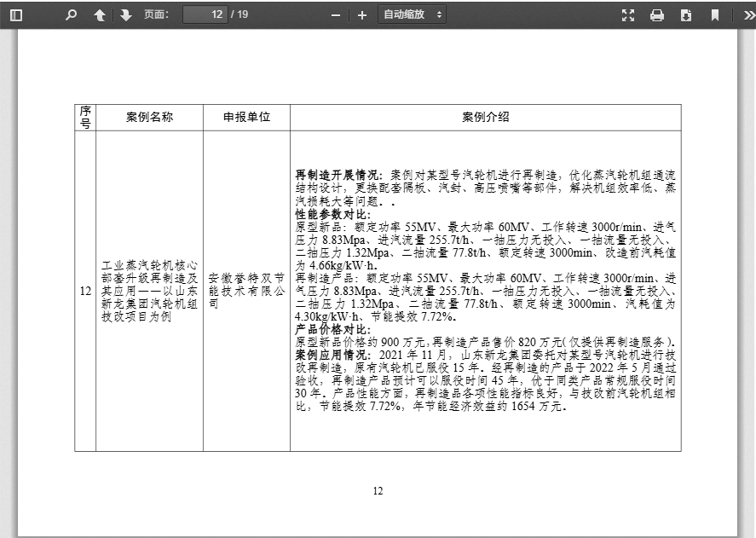Go to the next page
Image resolution: width=756 pixels, height=538 pixels.
[126, 14]
